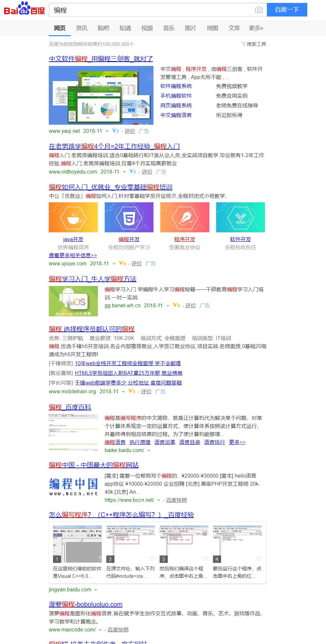Screen dimensions: 326x644
Task: Open 搜索工具 options
Action: [254, 44]
